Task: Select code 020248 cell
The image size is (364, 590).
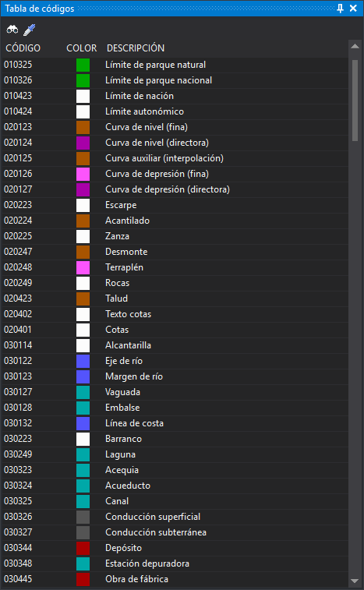Action: click(x=18, y=267)
